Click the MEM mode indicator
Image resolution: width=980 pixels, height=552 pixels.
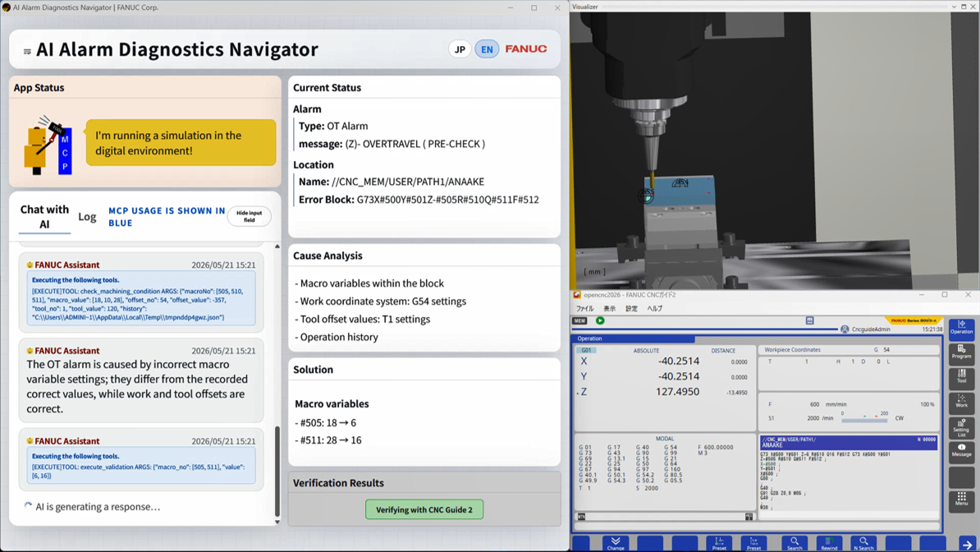point(580,320)
